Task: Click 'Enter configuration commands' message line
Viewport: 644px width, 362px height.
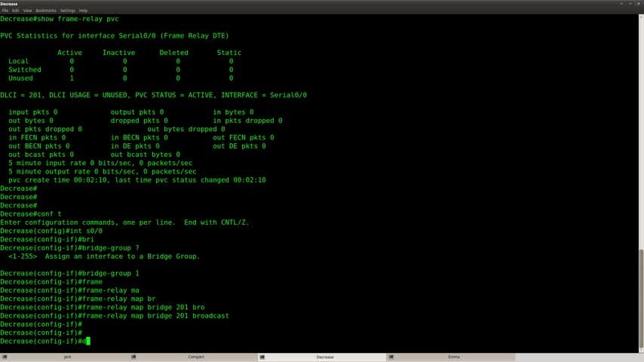Action: point(125,222)
